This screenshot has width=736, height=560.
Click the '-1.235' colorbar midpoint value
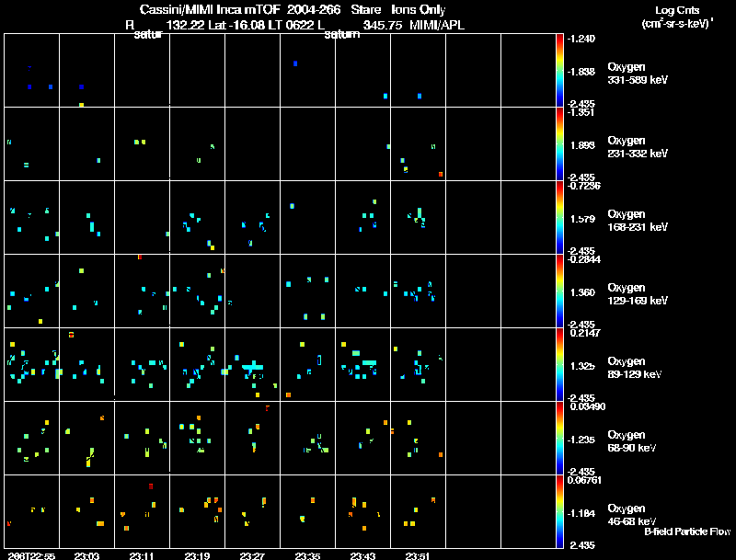pyautogui.click(x=581, y=440)
